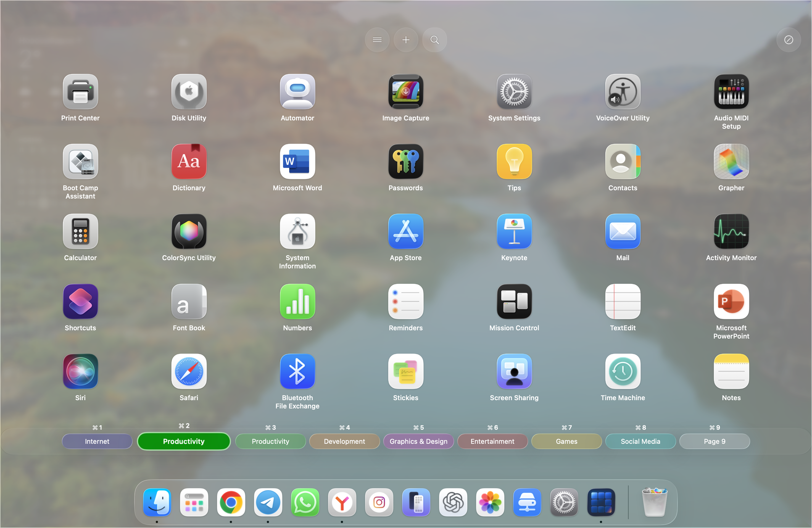812x528 pixels.
Task: Open the Social Media page tab
Action: point(640,441)
